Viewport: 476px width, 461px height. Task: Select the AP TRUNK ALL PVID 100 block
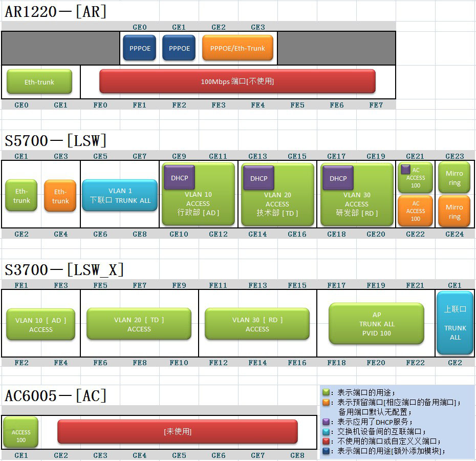click(376, 324)
